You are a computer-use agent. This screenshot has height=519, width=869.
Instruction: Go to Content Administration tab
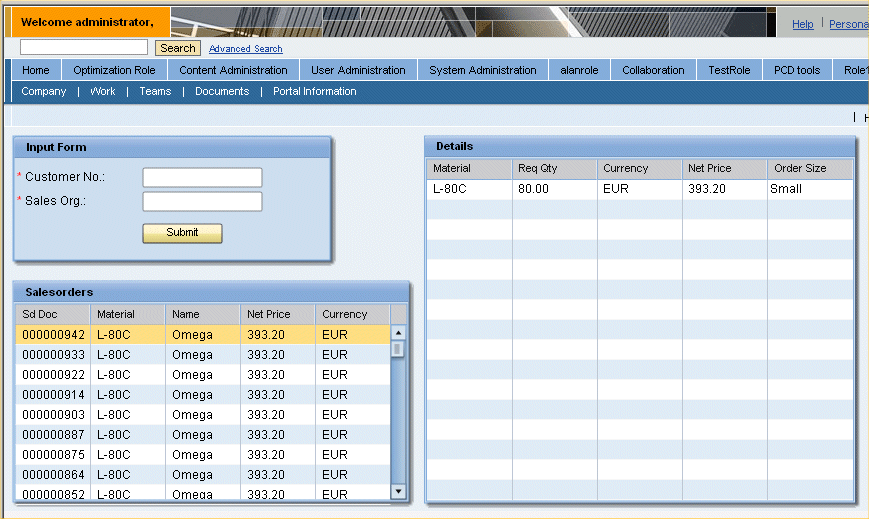[233, 70]
